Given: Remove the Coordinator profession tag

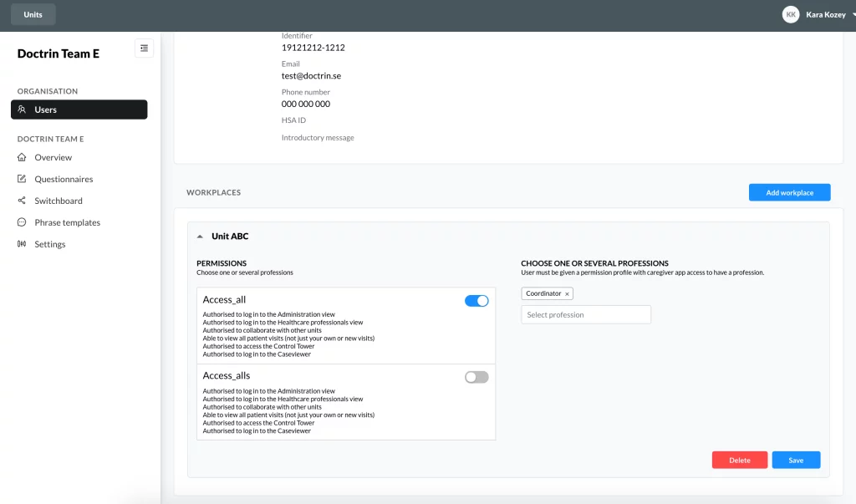Looking at the screenshot, I should pos(568,293).
